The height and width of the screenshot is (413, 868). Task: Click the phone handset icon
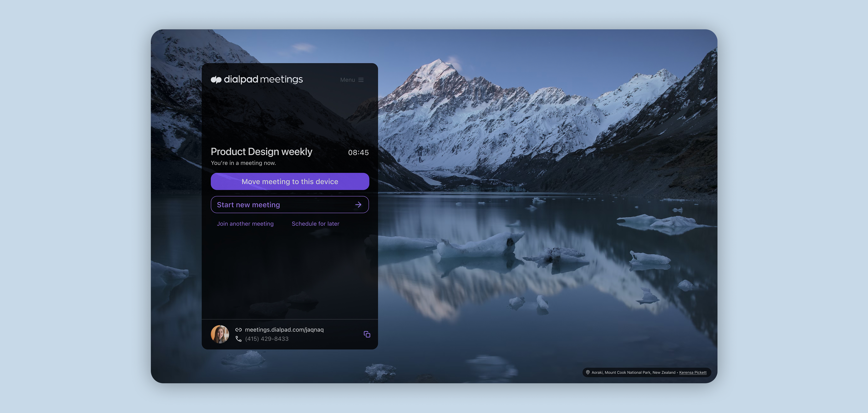pyautogui.click(x=238, y=339)
